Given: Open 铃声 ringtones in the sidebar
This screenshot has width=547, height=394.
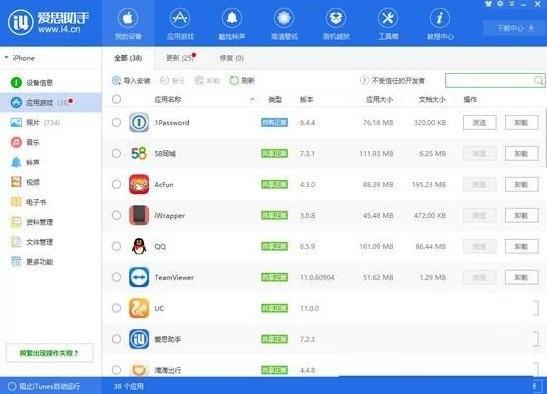Looking at the screenshot, I should pos(25,162).
